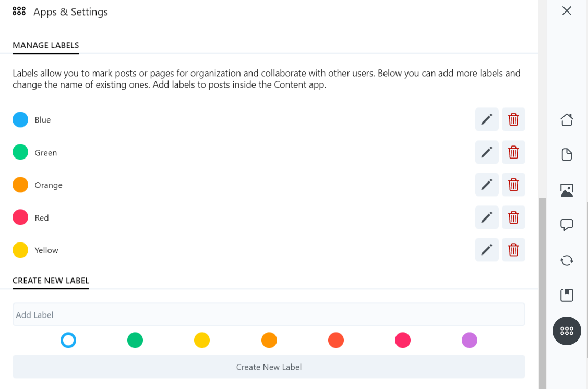Close the Apps & Settings panel
588x389 pixels.
pos(567,11)
